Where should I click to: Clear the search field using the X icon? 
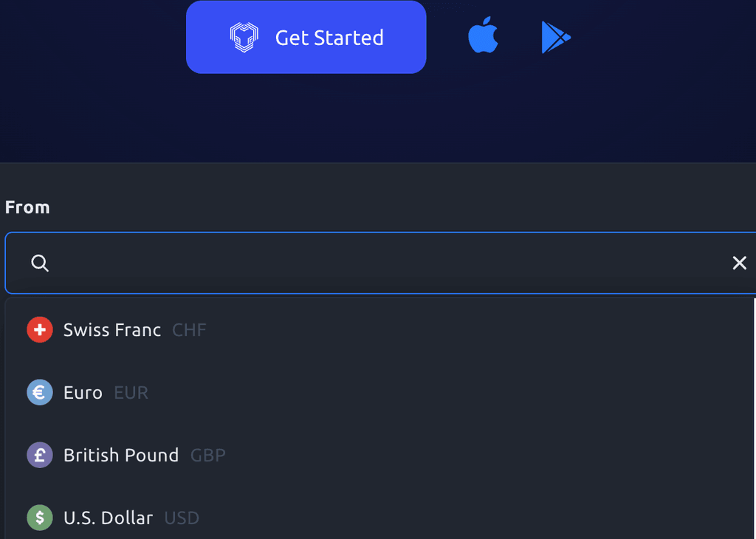739,263
